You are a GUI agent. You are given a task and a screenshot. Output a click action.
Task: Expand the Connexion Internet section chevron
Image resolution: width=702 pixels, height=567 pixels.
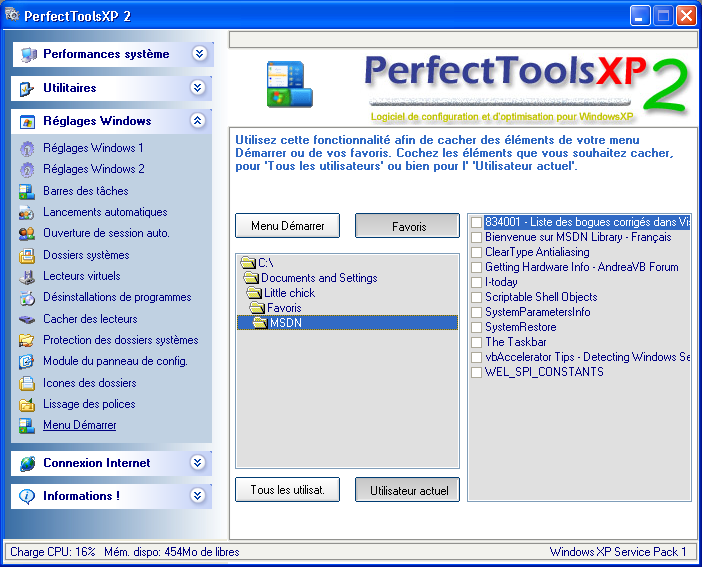(197, 462)
